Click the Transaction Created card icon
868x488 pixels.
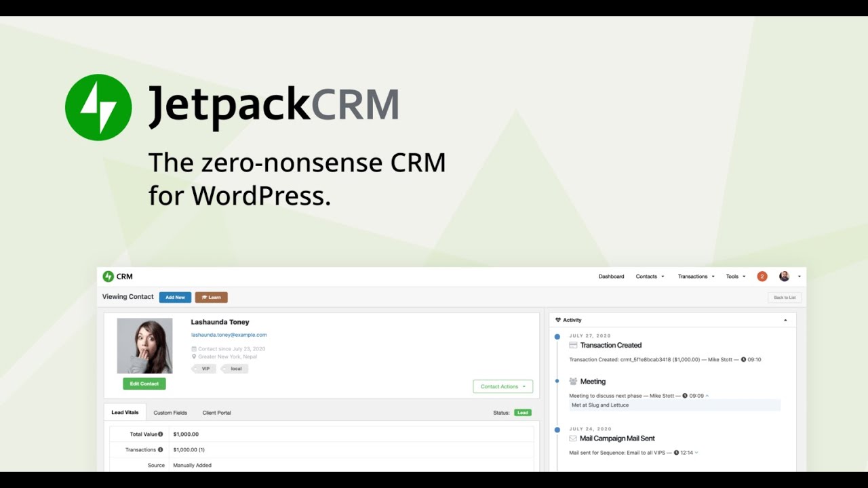[x=573, y=345]
